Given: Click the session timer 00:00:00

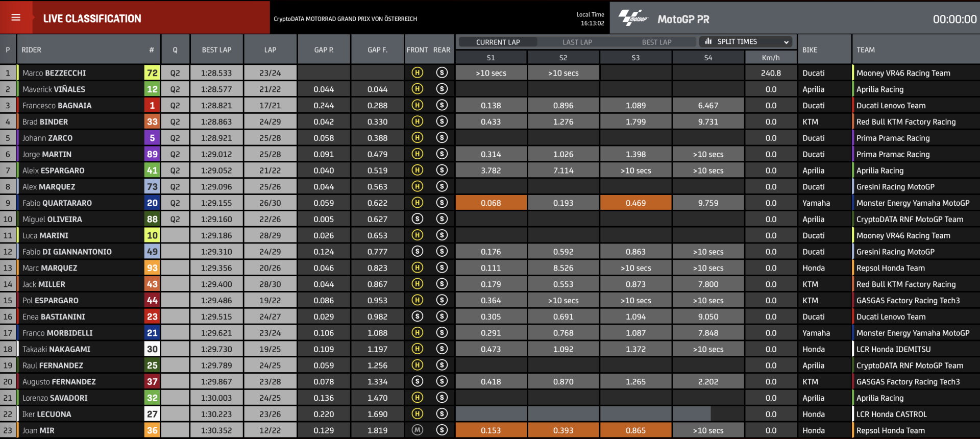Looking at the screenshot, I should click(954, 19).
